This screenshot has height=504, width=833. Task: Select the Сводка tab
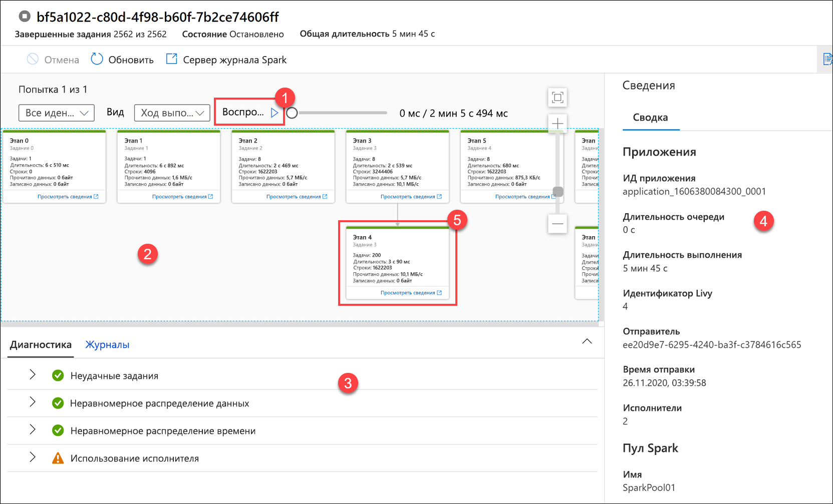click(x=650, y=117)
